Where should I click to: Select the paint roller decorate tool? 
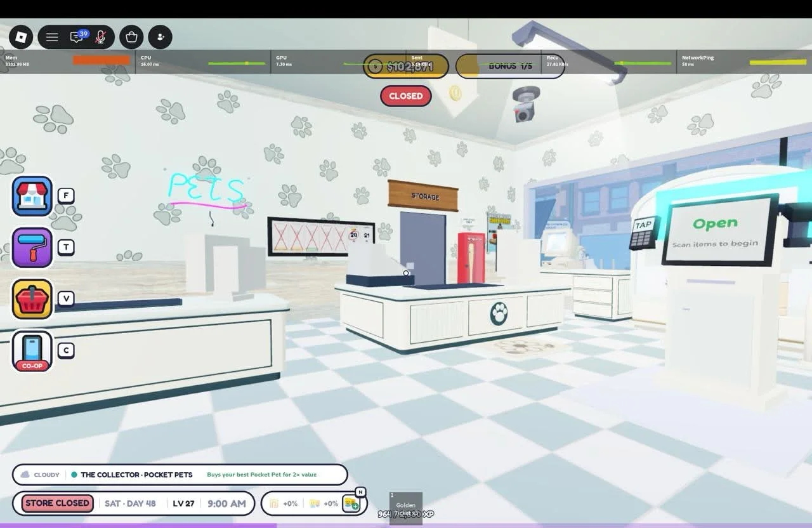[x=32, y=247]
